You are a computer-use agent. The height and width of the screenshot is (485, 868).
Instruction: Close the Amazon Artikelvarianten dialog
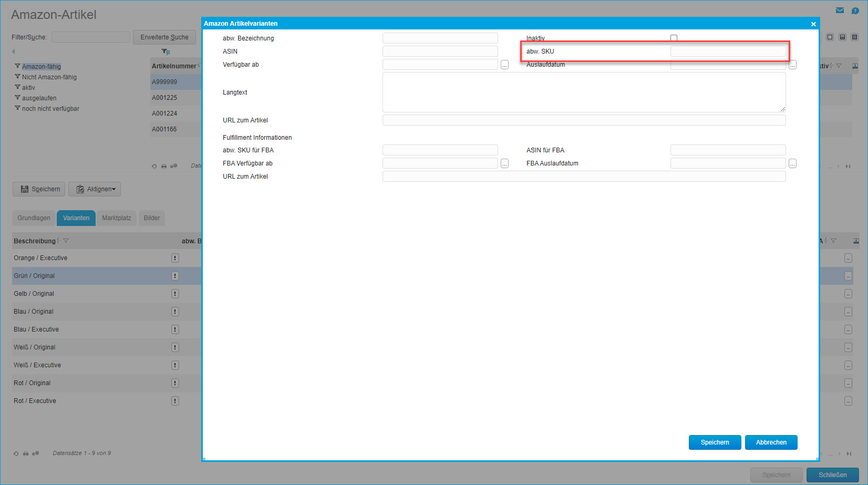(x=813, y=24)
